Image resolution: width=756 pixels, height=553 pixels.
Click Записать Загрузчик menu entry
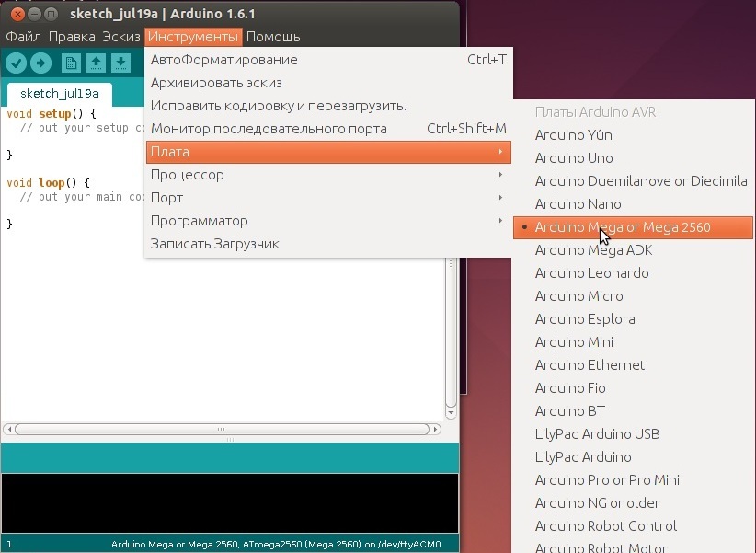click(x=214, y=244)
